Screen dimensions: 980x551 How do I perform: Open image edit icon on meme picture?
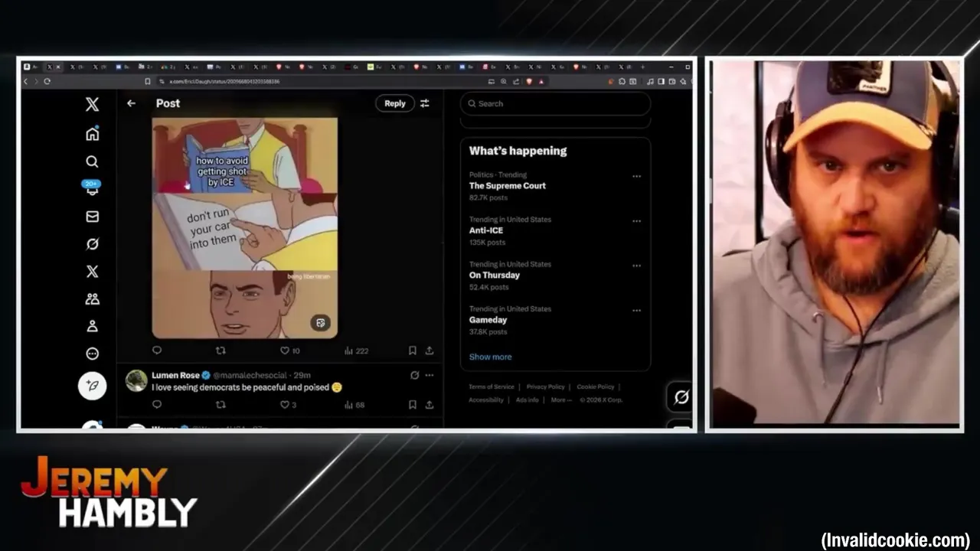click(x=321, y=323)
